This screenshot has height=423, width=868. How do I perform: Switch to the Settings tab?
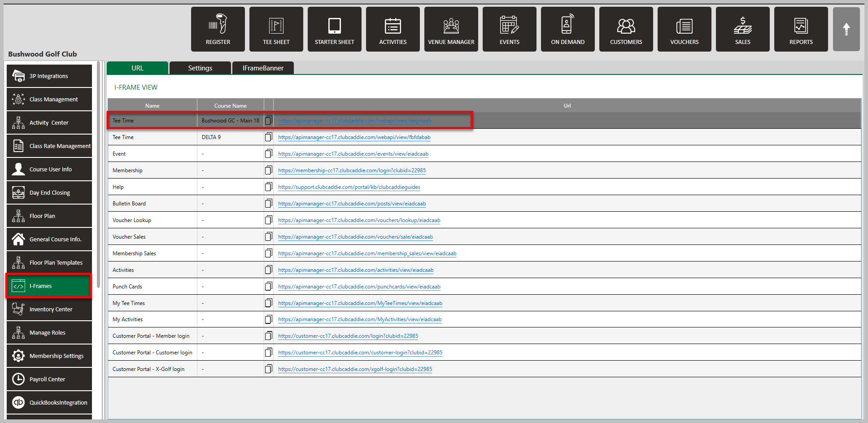click(x=200, y=68)
